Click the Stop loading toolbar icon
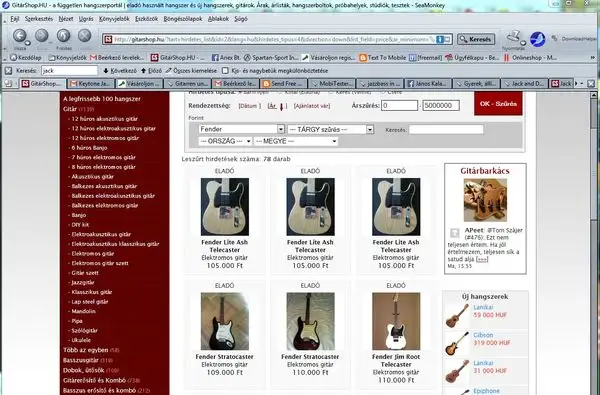600x395 pixels. [84, 36]
